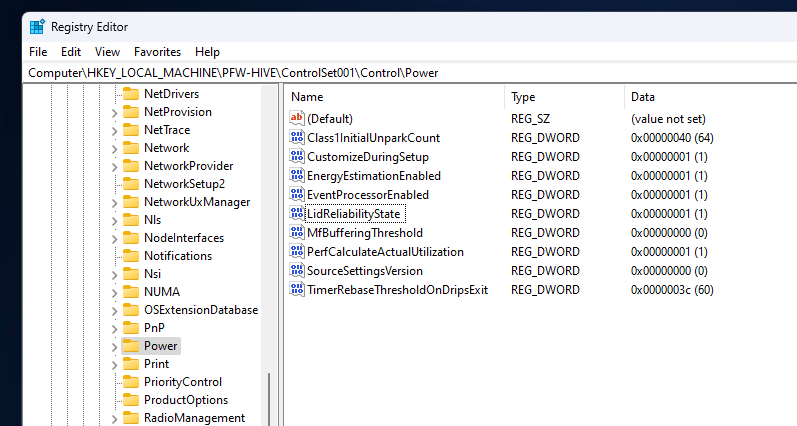
Task: Click the LidReliabilityState DWORD icon
Action: [x=297, y=214]
